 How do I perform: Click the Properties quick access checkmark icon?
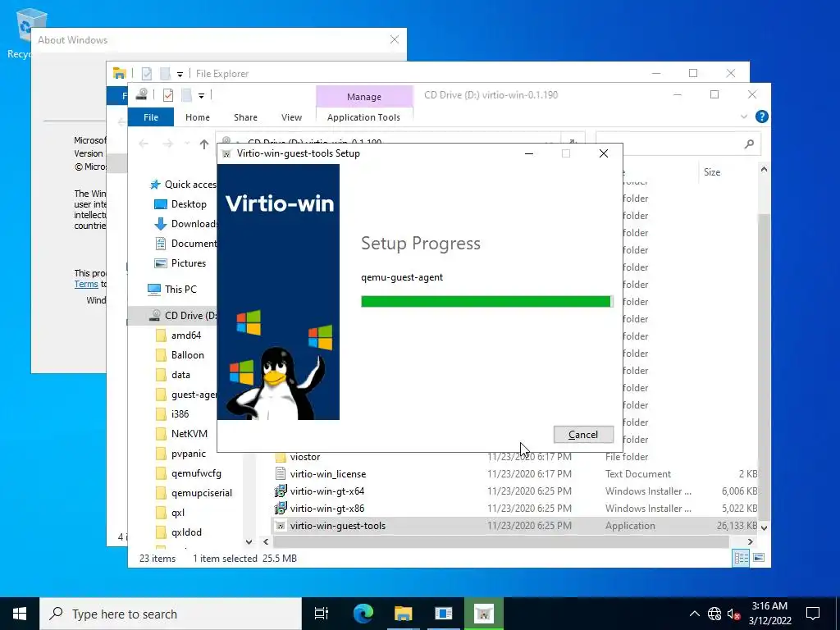(x=167, y=95)
